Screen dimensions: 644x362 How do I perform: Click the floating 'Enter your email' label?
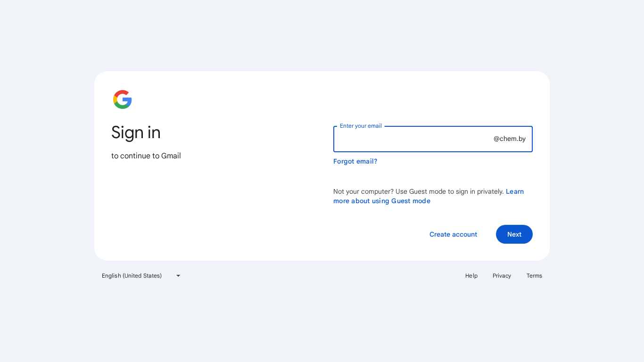tap(361, 126)
